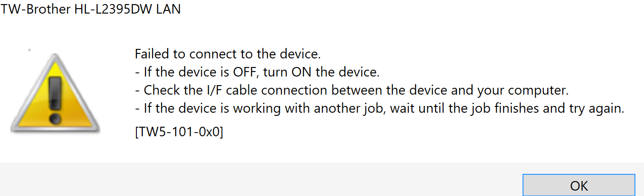Screen dimensions: 644x196
Task: Click the 'Check the I/F cable connection' line
Action: tap(351, 90)
